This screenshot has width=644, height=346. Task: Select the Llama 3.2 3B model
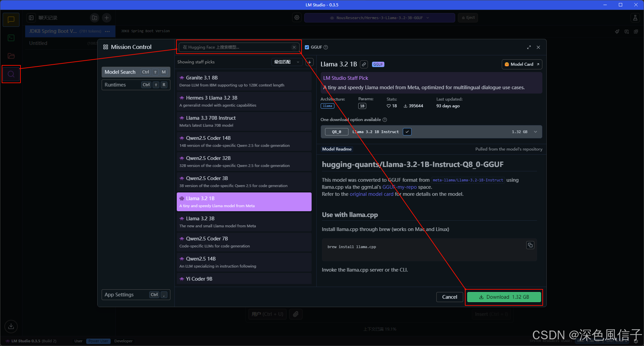tap(244, 222)
